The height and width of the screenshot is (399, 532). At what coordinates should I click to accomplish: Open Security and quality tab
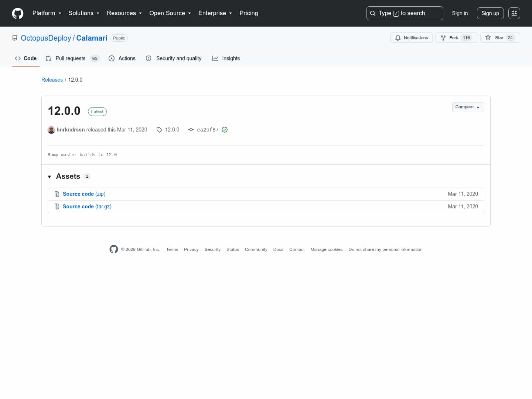click(x=174, y=58)
